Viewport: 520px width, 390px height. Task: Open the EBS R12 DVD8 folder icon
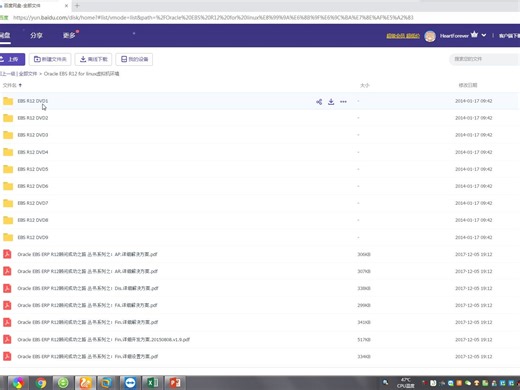pos(8,220)
